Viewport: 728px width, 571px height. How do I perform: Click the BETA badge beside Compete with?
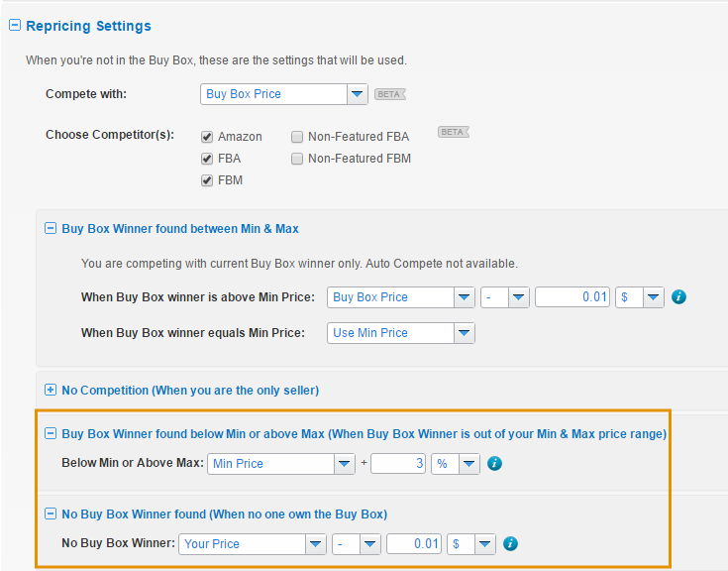(x=390, y=94)
